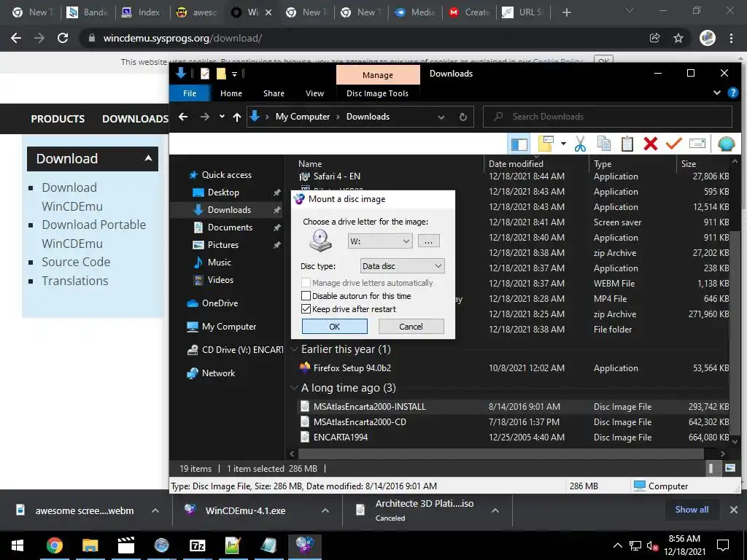Screen dimensions: 747x560
Task: Toggle the navigation pane layout icon
Action: coord(519,144)
